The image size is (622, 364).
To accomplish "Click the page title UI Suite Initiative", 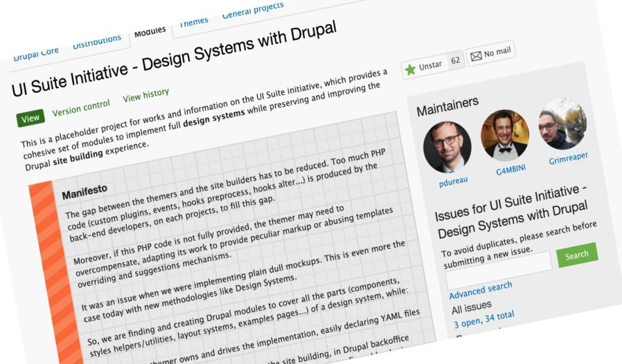I will 174,58.
